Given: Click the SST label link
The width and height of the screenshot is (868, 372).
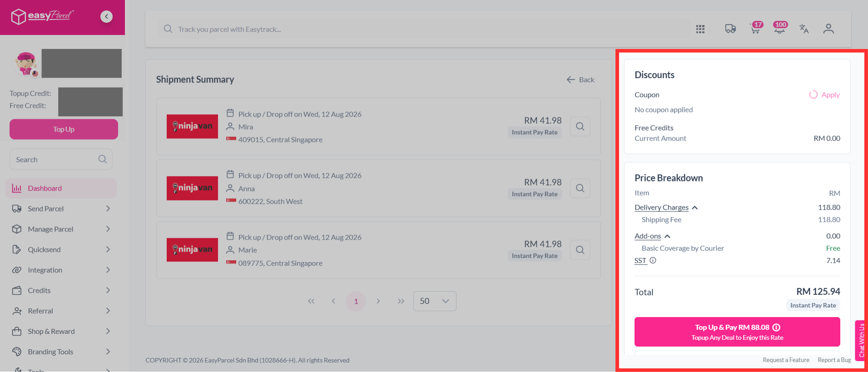Looking at the screenshot, I should [x=640, y=260].
